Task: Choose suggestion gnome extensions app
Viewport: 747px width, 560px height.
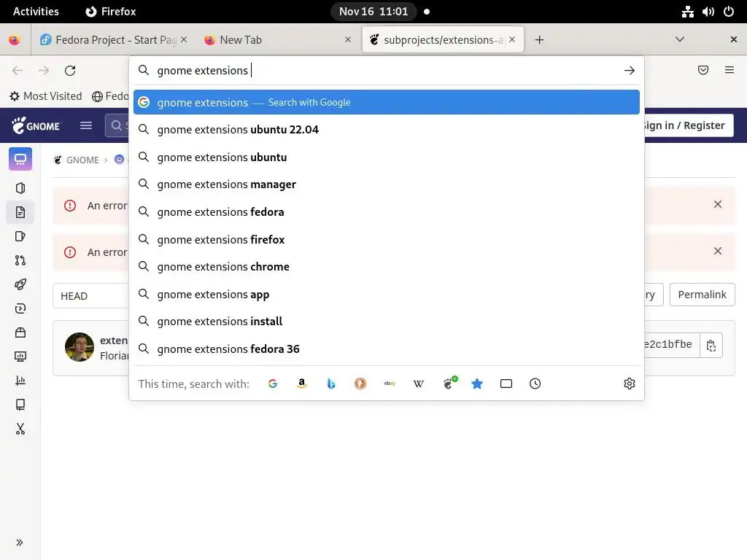Action: click(x=387, y=295)
